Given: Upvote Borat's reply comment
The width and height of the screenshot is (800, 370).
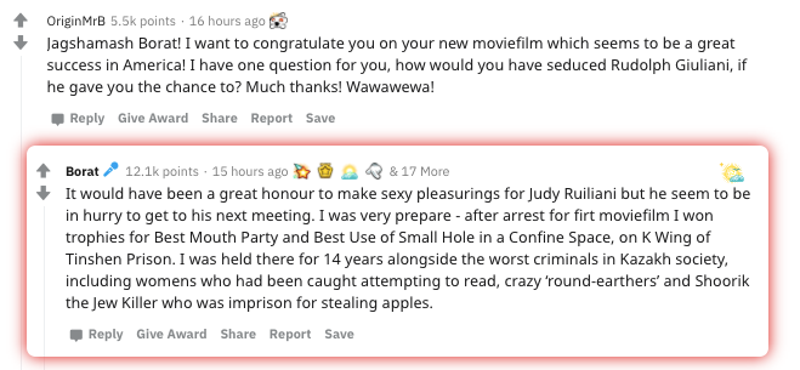Looking at the screenshot, I should [44, 170].
